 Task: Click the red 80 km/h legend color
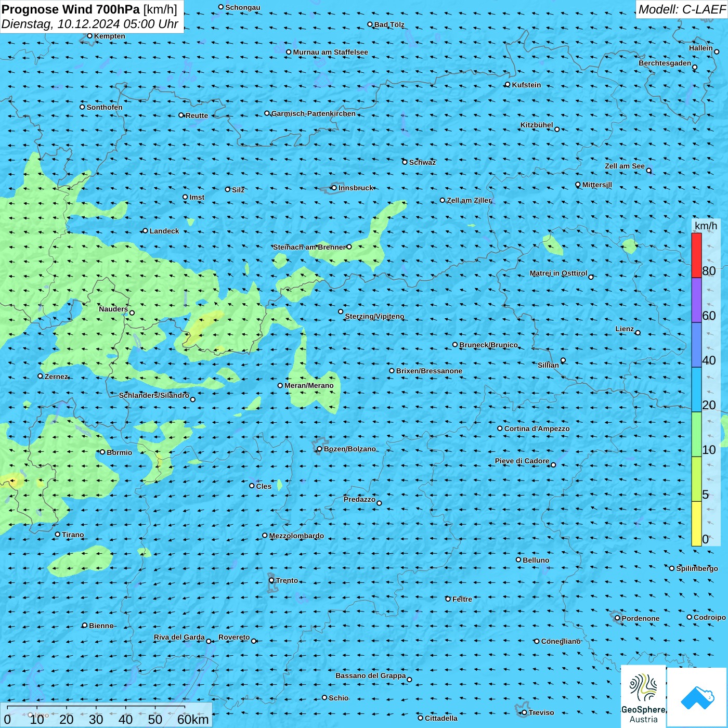(x=696, y=255)
